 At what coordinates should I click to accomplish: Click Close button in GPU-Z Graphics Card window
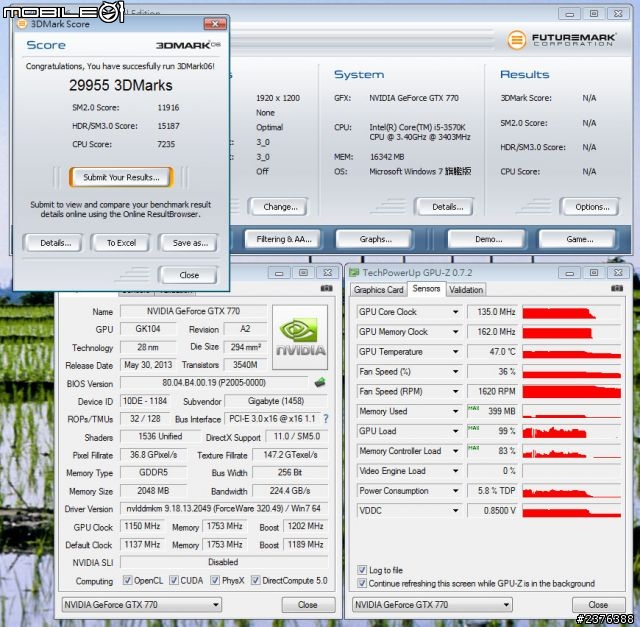pos(308,605)
